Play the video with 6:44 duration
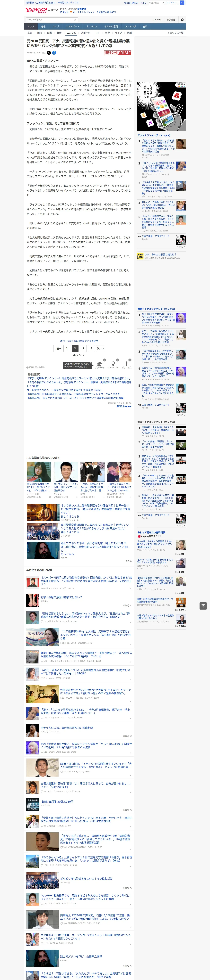The height and width of the screenshot is (980, 210). coord(181,499)
